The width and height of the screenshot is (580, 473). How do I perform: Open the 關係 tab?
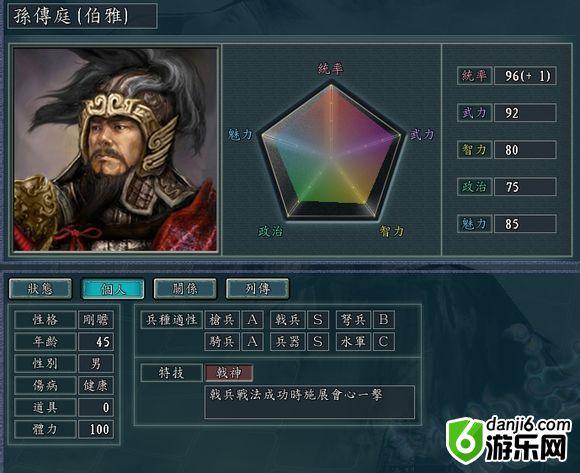click(x=185, y=288)
